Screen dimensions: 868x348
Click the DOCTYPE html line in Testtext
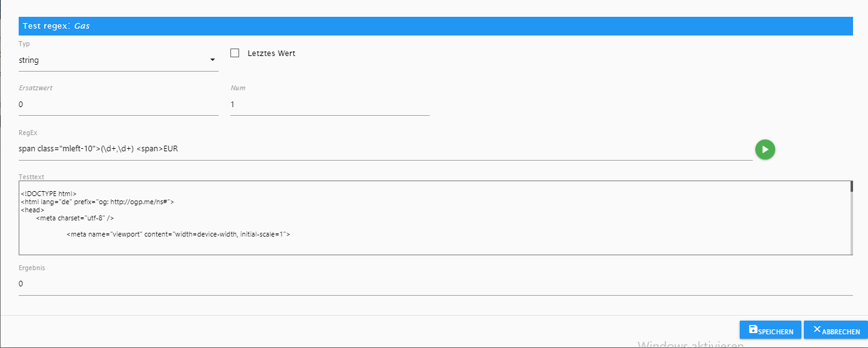49,194
